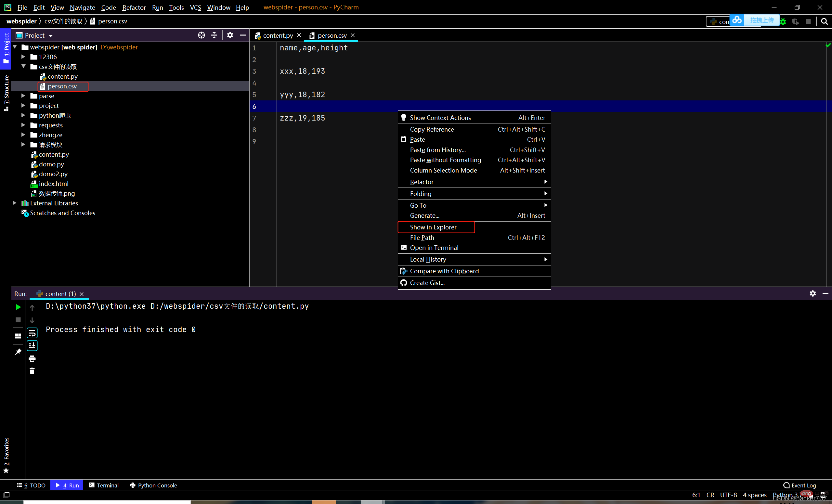Select 'Show in Explorer' from context menu
Image resolution: width=832 pixels, height=504 pixels.
click(x=433, y=226)
